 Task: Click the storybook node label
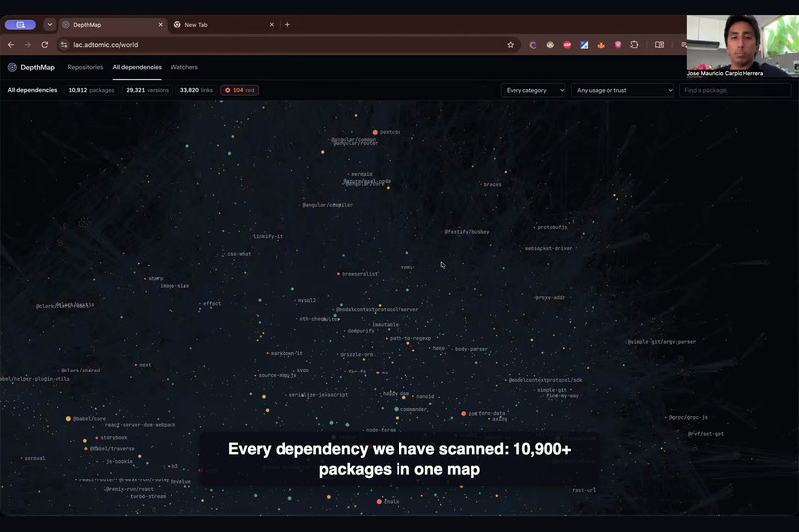tap(114, 438)
